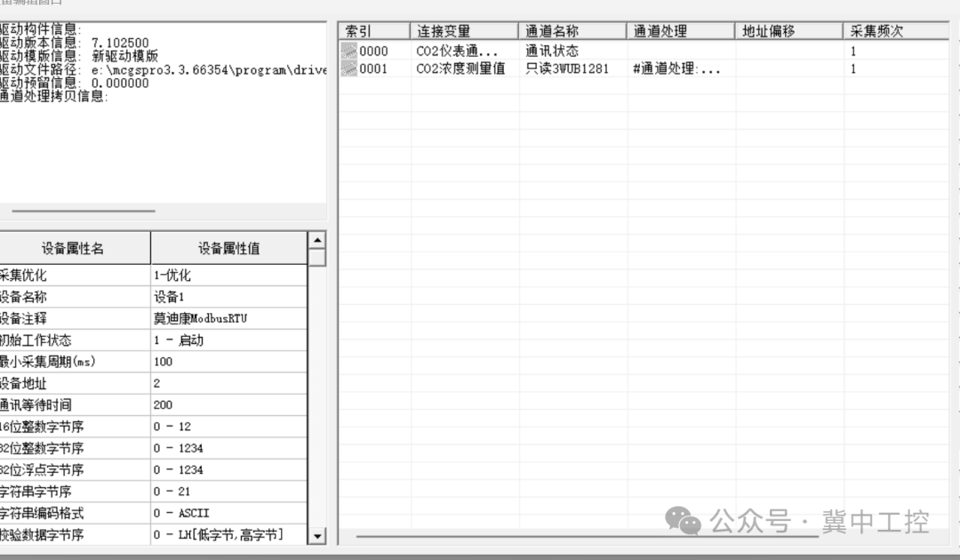
Task: Click the 32位整数字节序 value 0 - 1234
Action: tap(229, 448)
